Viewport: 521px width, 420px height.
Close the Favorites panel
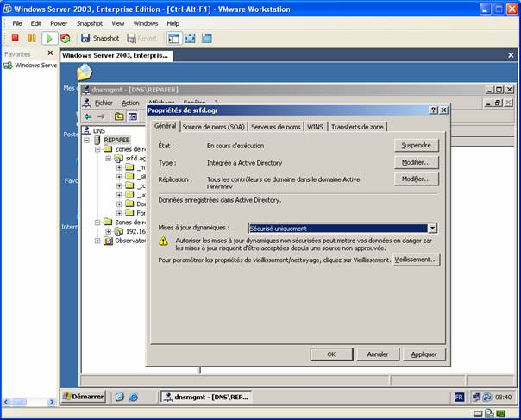[51, 53]
